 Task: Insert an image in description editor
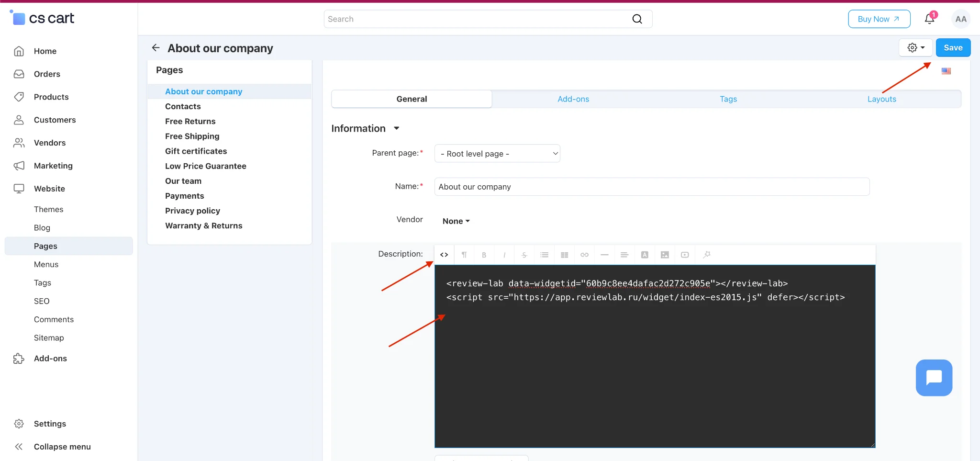tap(665, 255)
